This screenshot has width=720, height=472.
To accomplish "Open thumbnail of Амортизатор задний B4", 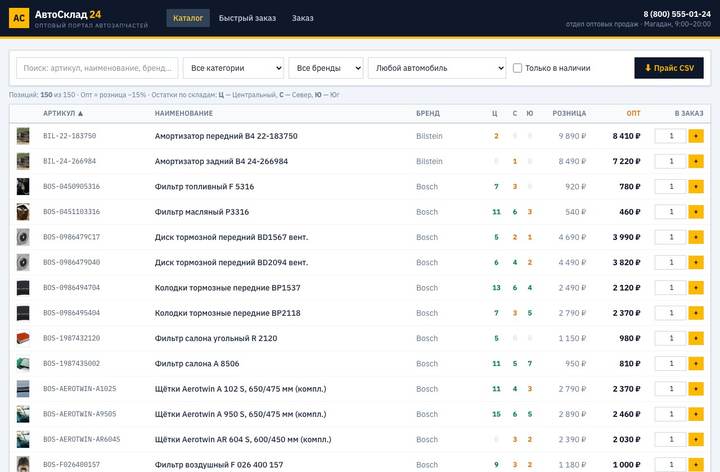I will coord(23,161).
